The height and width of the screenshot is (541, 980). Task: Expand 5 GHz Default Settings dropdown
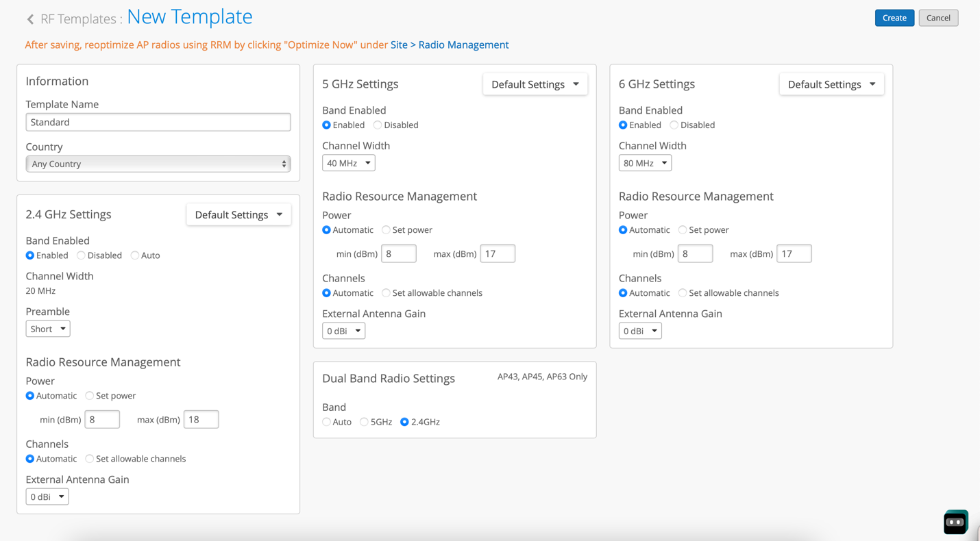click(535, 84)
